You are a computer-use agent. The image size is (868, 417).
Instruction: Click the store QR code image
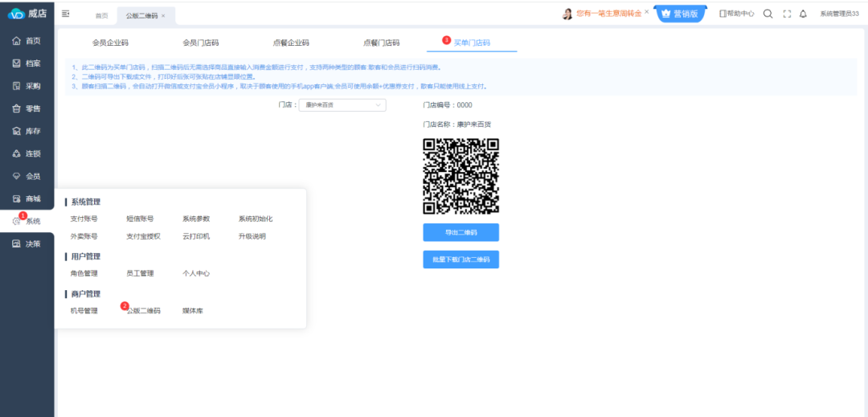461,176
